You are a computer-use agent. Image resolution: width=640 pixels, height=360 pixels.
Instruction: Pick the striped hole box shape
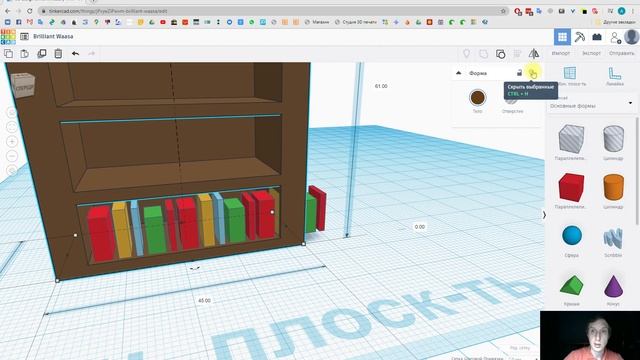click(571, 139)
